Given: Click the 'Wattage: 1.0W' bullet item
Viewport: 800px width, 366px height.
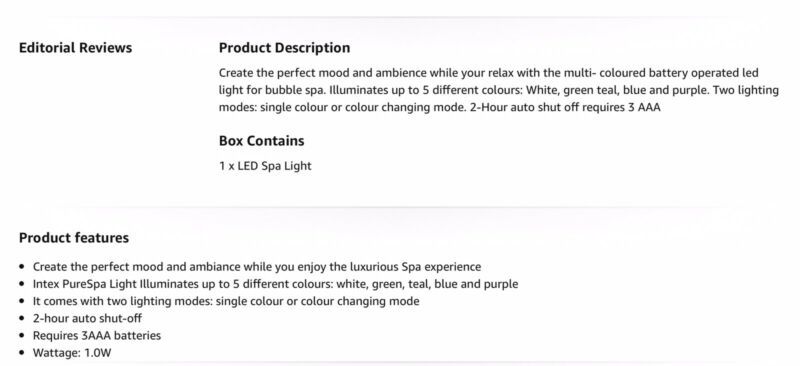Looking at the screenshot, I should tap(72, 353).
